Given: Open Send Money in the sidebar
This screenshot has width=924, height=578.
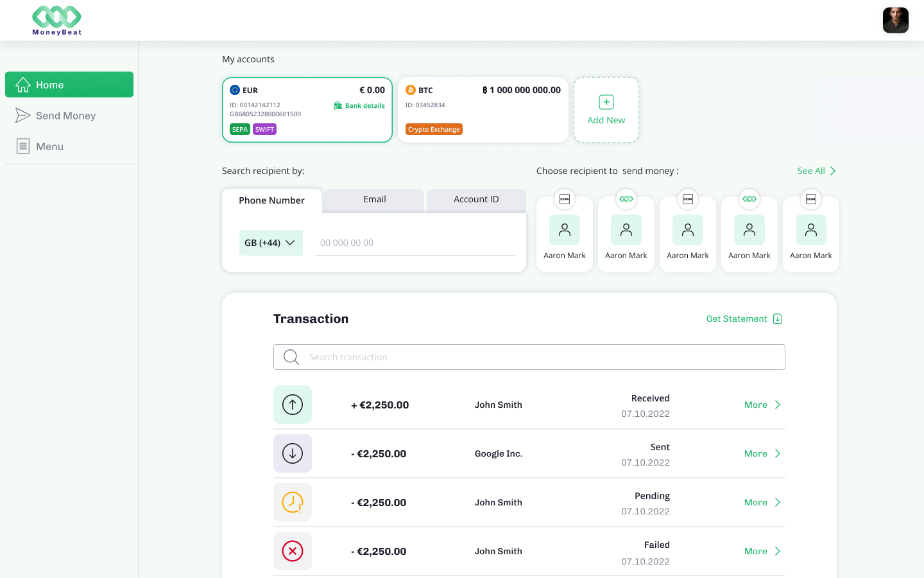Looking at the screenshot, I should point(65,116).
